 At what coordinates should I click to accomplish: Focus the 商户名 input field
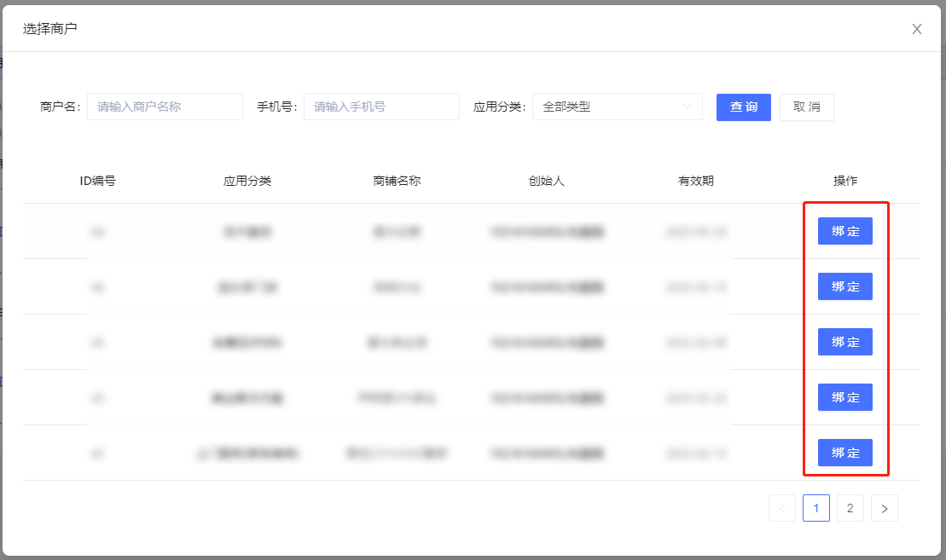click(165, 107)
